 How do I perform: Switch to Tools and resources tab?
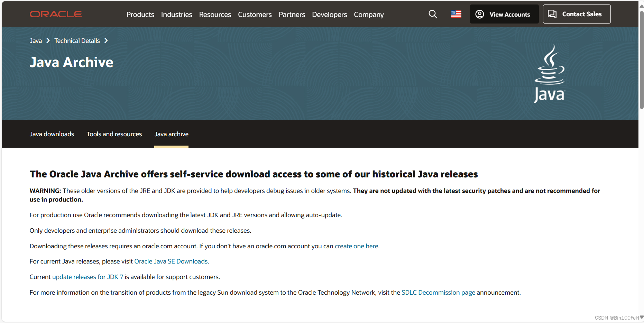114,134
